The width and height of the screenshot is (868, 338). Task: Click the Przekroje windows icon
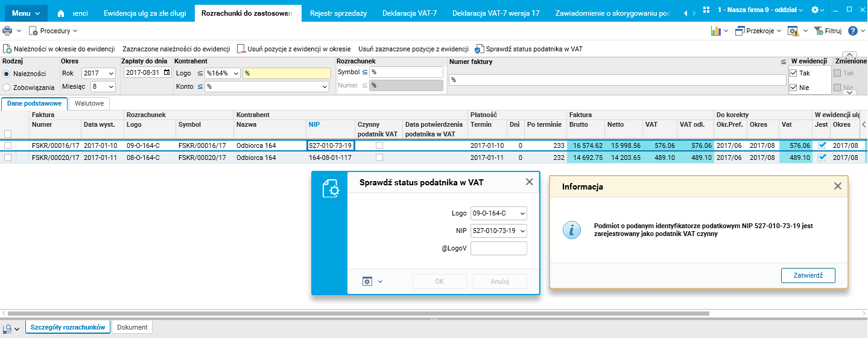pyautogui.click(x=740, y=31)
